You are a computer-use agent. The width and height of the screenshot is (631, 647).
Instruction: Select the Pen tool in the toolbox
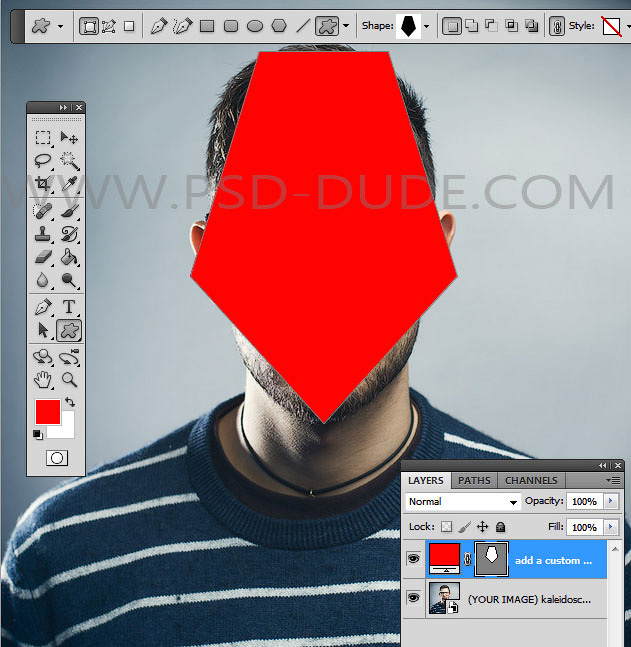click(43, 307)
